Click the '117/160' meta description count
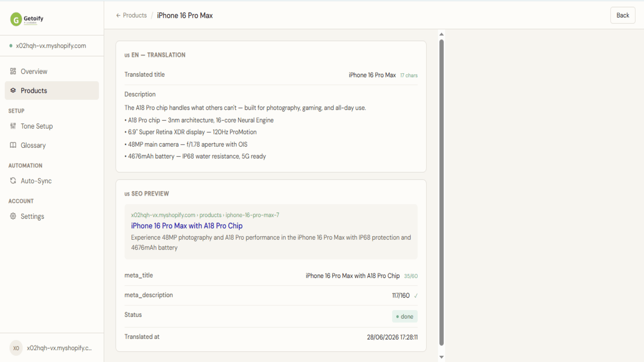This screenshot has height=362, width=644. point(401,296)
